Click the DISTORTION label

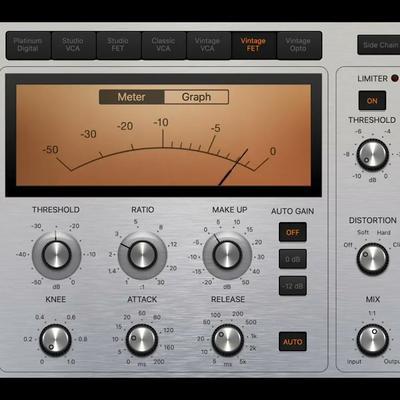pyautogui.click(x=373, y=220)
